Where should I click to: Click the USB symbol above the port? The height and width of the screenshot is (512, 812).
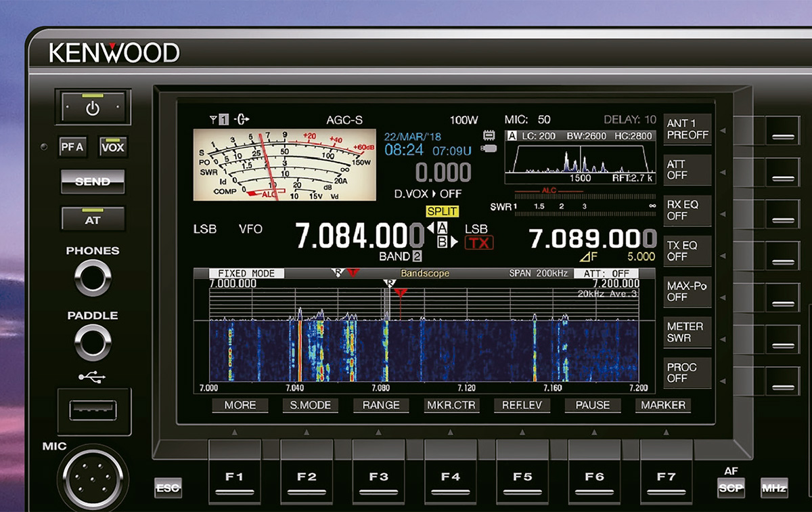pos(91,377)
